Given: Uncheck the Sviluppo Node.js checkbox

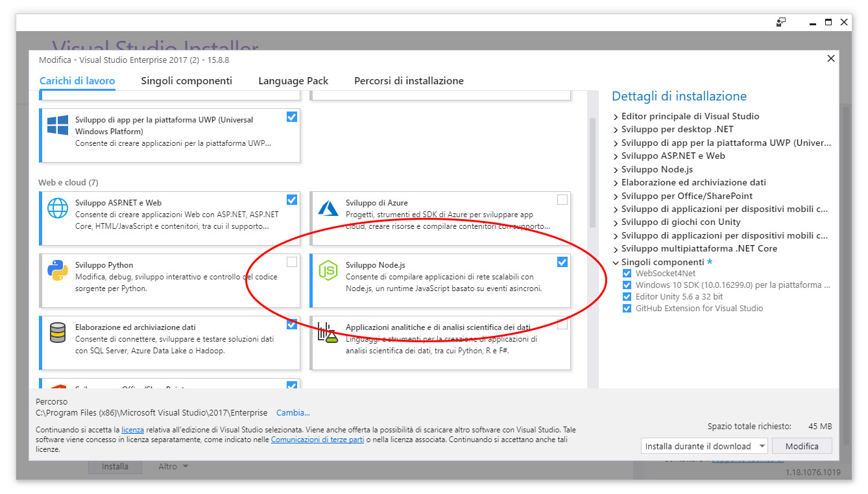Looking at the screenshot, I should (562, 262).
